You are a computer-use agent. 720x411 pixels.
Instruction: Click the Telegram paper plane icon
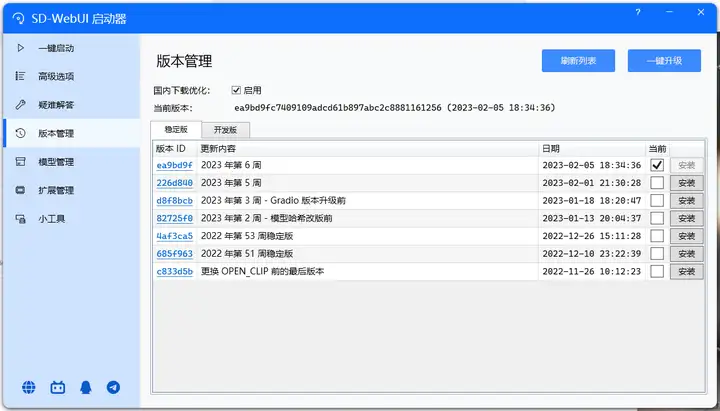click(113, 387)
